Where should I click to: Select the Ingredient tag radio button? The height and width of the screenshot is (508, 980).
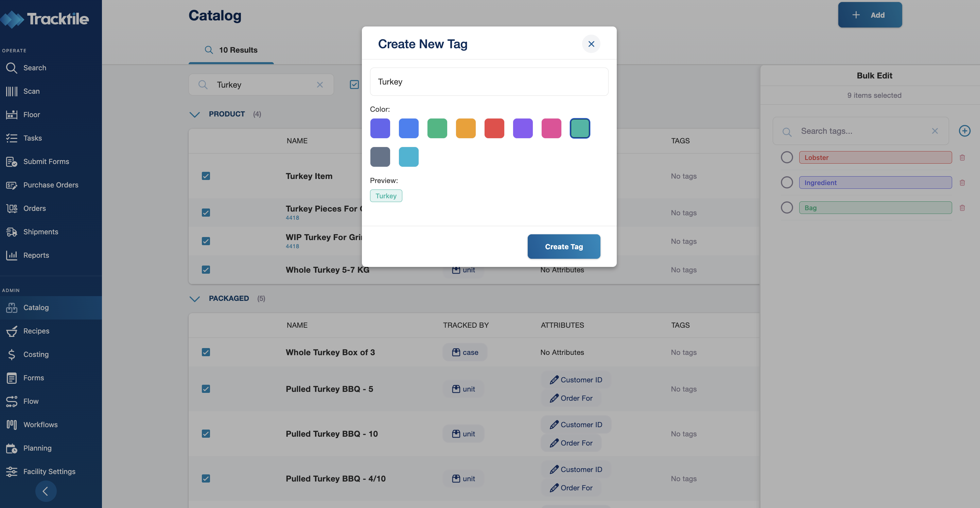(786, 182)
